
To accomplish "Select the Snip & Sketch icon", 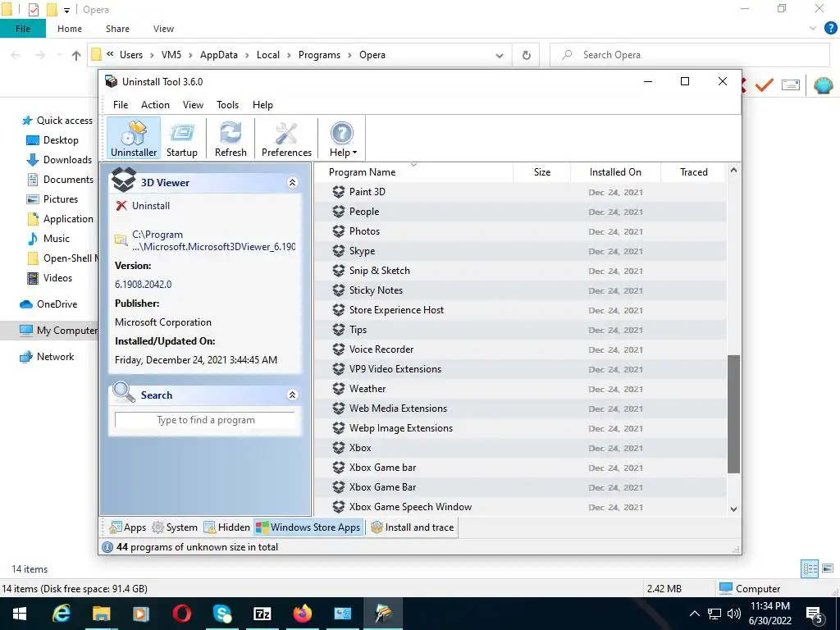I will click(339, 271).
